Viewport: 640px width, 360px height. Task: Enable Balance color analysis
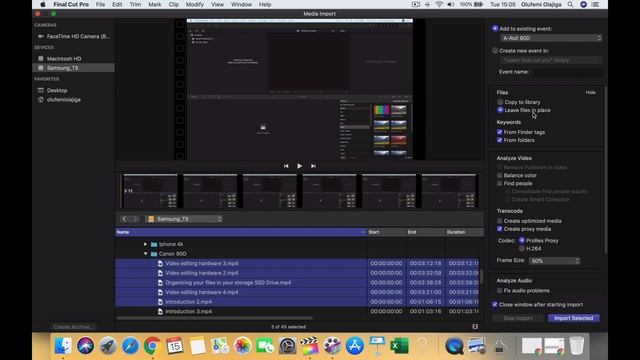click(x=500, y=176)
